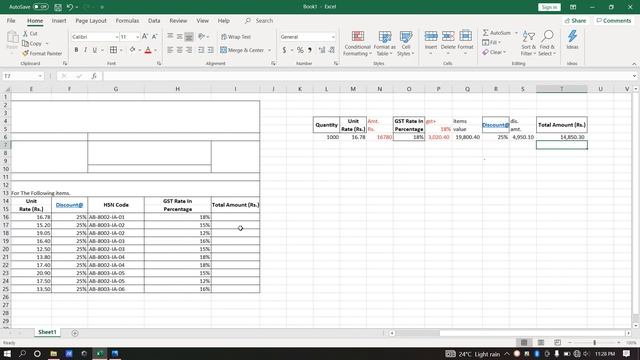Apply a cell Borders style

[x=113, y=50]
